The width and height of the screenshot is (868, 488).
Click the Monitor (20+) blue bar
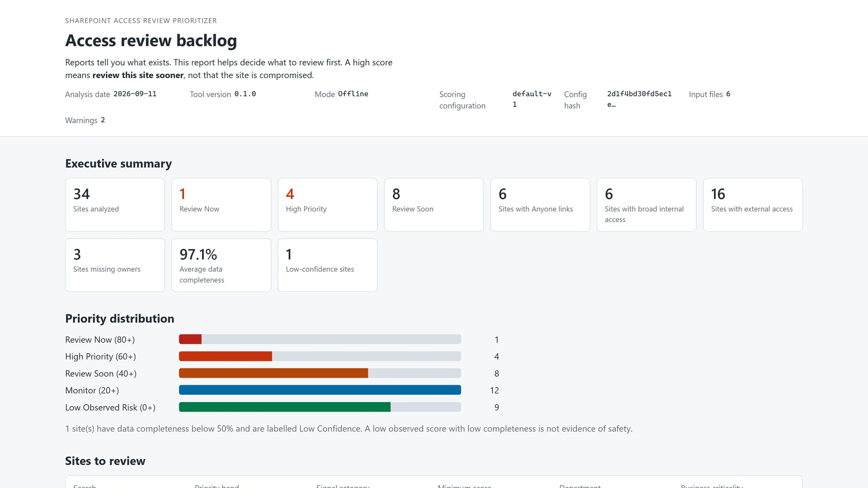click(320, 390)
